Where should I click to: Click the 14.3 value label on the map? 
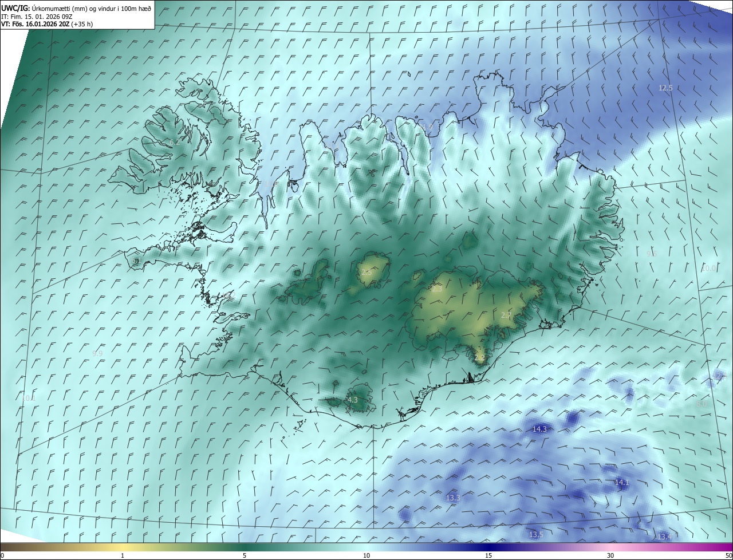pos(539,429)
